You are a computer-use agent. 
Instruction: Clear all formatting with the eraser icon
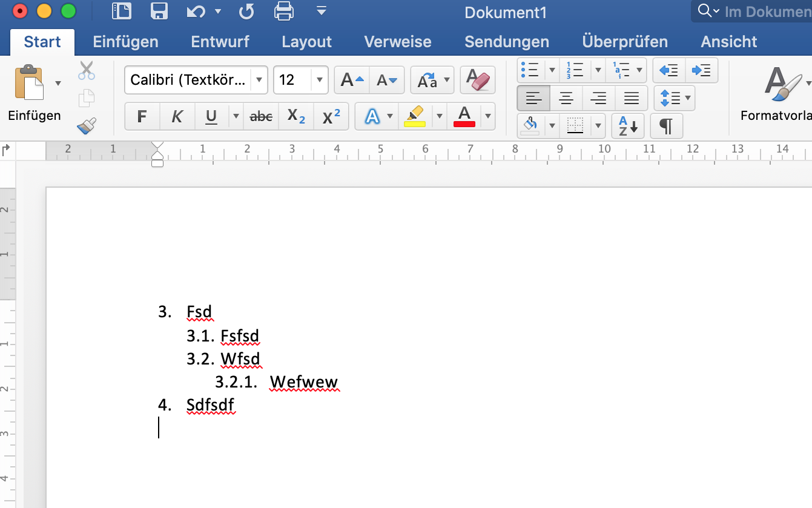click(478, 80)
